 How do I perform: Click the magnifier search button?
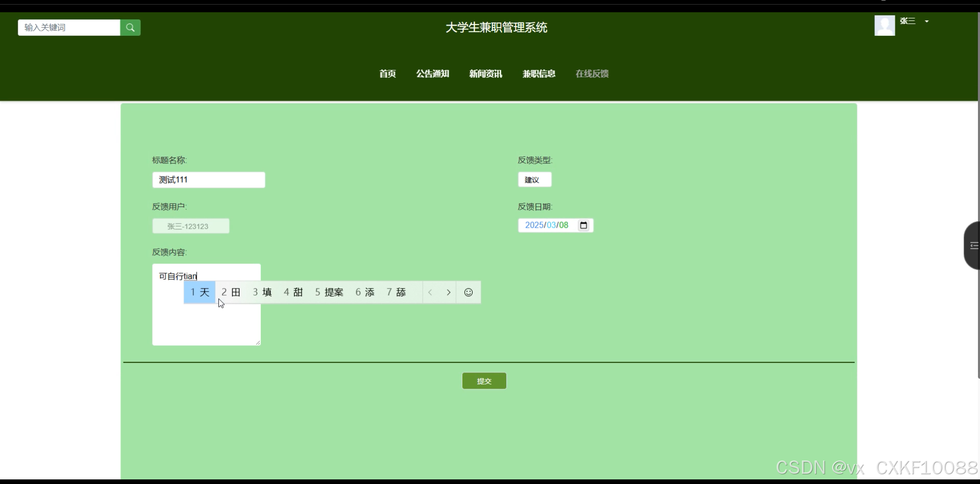130,28
